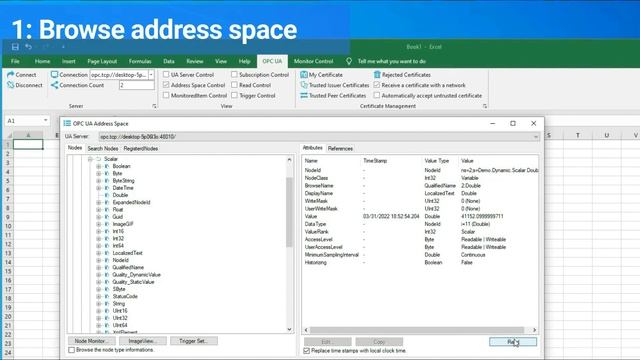Click the Read button

(x=513, y=342)
